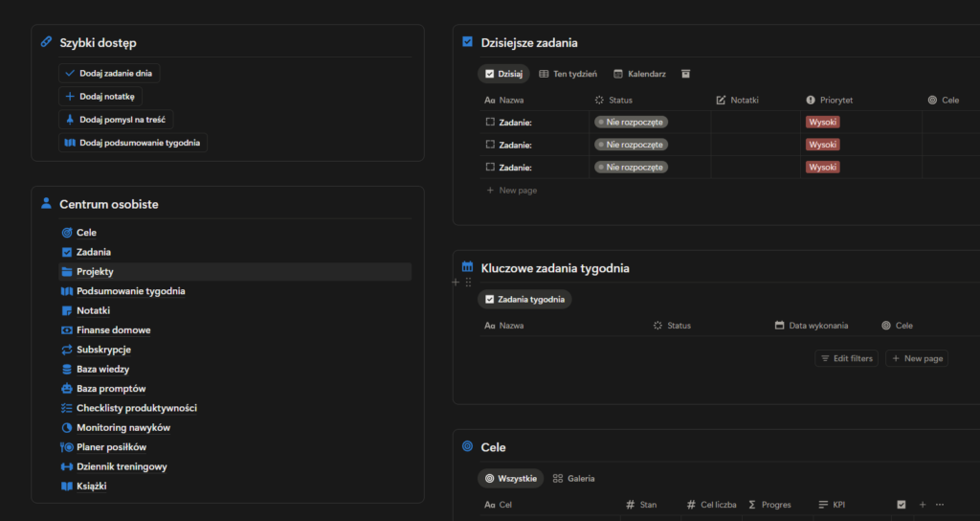The height and width of the screenshot is (521, 980).
Task: Open the Monitoring nawyków page link
Action: point(123,428)
